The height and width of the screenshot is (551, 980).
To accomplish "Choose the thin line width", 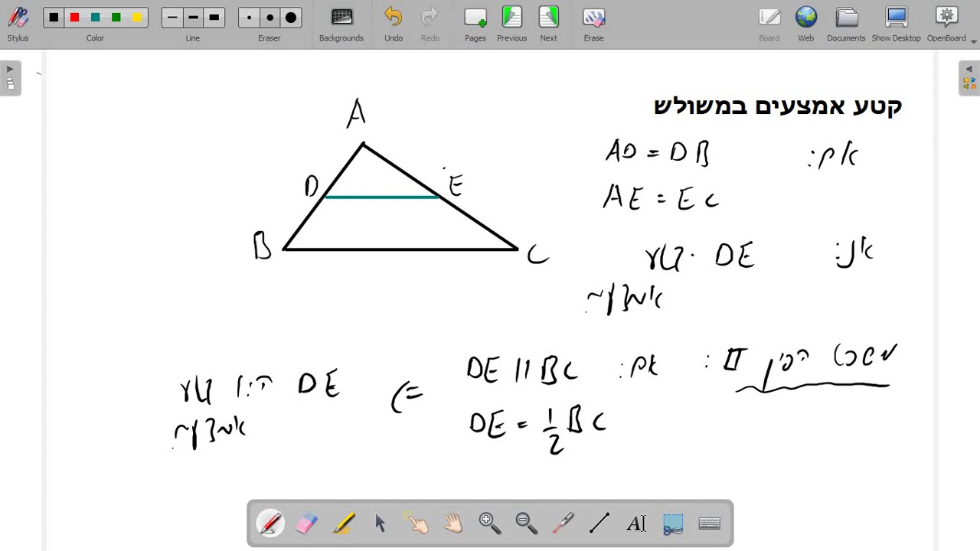I will (172, 18).
